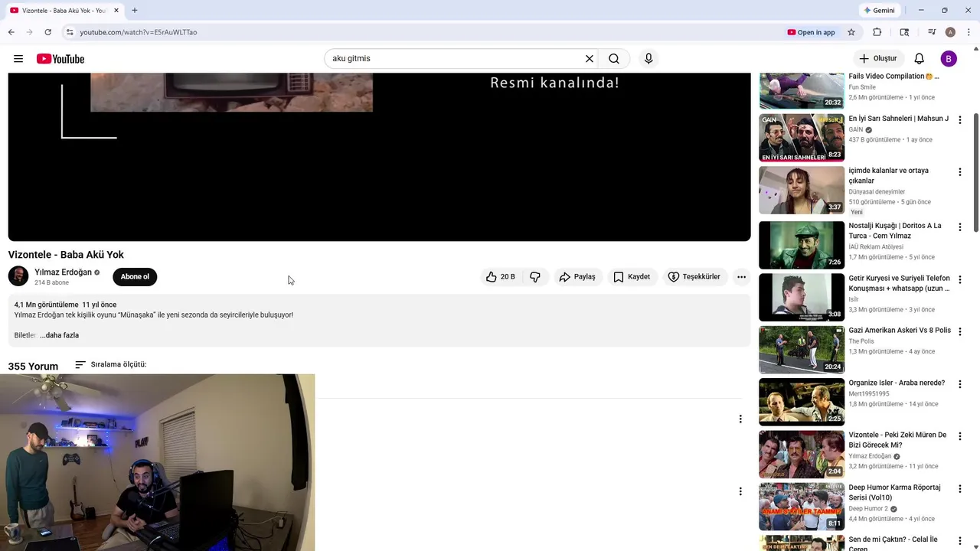Click the magnifier search button

point(614,59)
